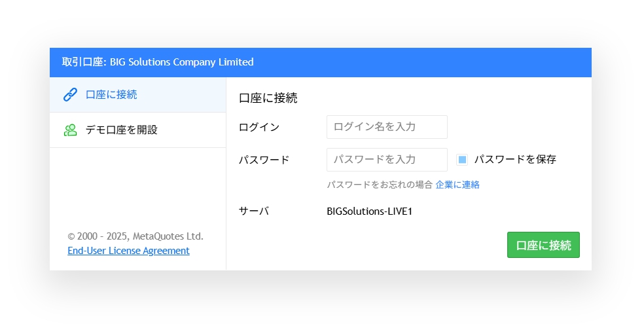Open the 企業に連絡 link
The width and height of the screenshot is (644, 328).
[457, 185]
